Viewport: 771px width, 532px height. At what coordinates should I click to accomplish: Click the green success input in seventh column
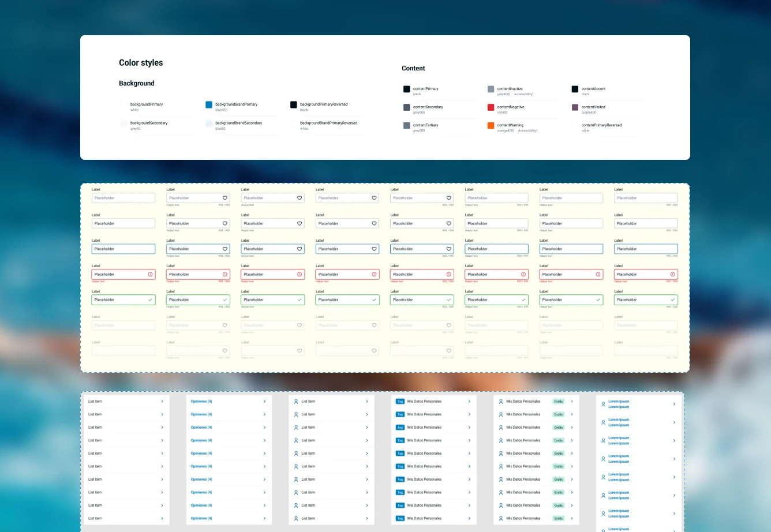[x=571, y=300]
